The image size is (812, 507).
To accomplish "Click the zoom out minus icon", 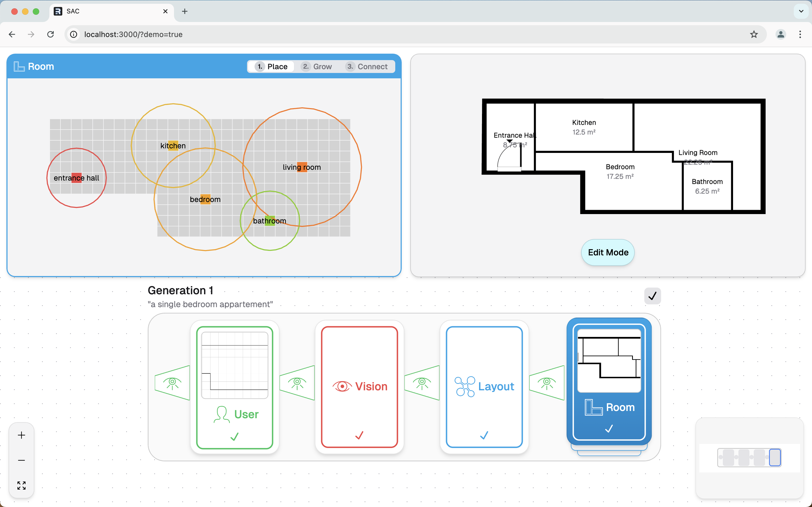I will point(21,460).
